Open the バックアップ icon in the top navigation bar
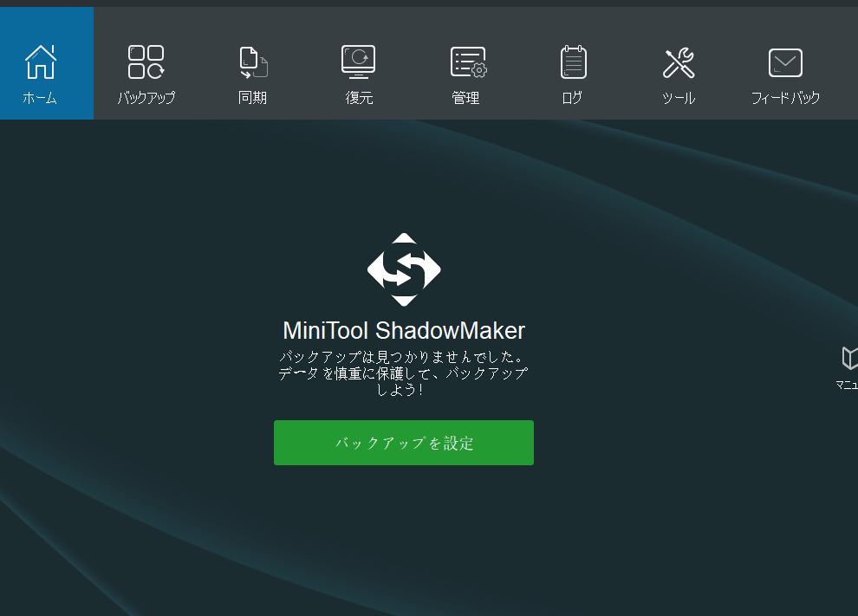 [146, 62]
